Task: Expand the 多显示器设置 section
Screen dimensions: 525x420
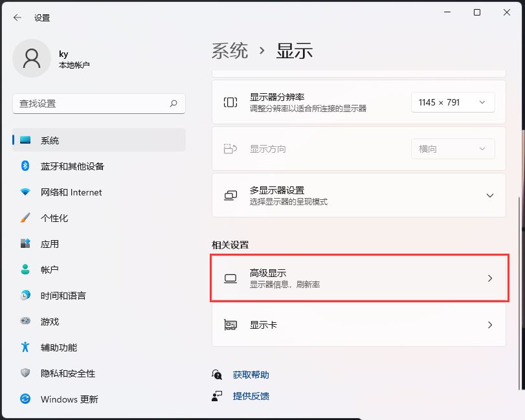Action: (x=490, y=195)
